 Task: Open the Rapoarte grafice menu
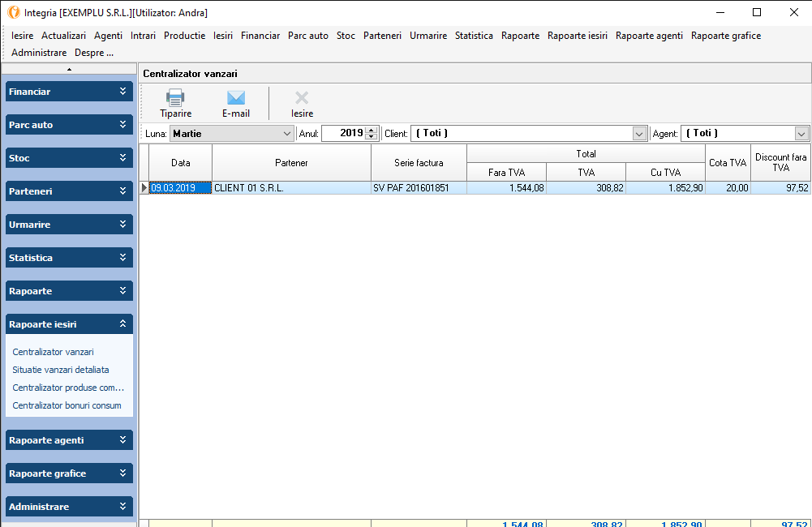725,36
